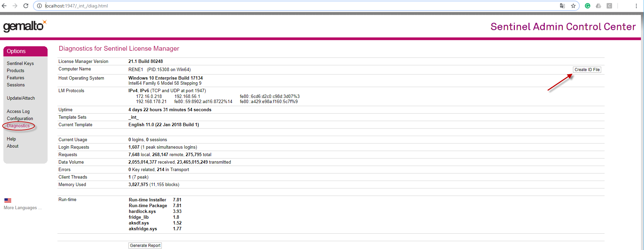Click the Diagnostics for Sentinel License Manager heading

tap(119, 49)
